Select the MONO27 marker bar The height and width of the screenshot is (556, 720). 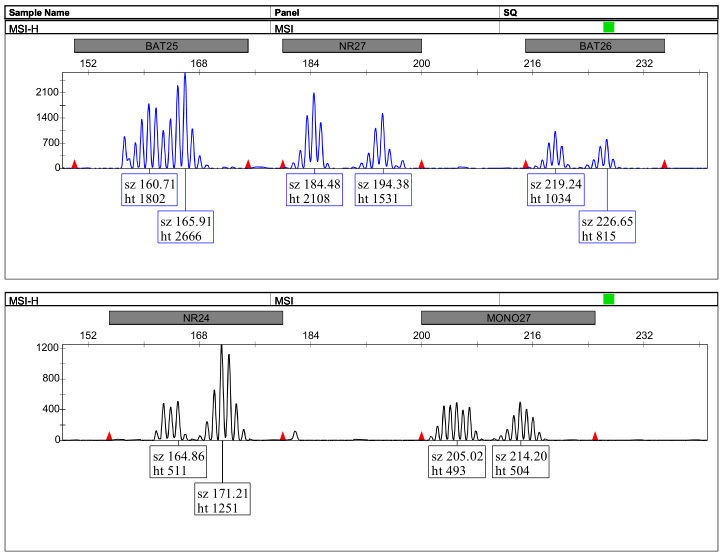(508, 318)
